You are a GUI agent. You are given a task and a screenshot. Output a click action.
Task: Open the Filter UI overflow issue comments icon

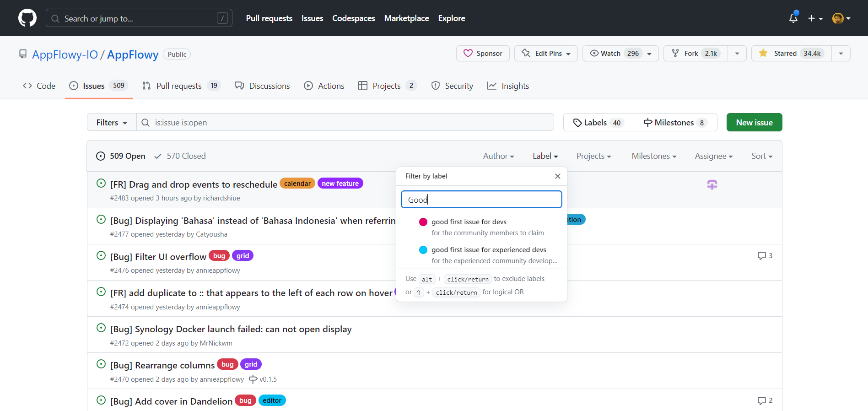[x=765, y=255]
